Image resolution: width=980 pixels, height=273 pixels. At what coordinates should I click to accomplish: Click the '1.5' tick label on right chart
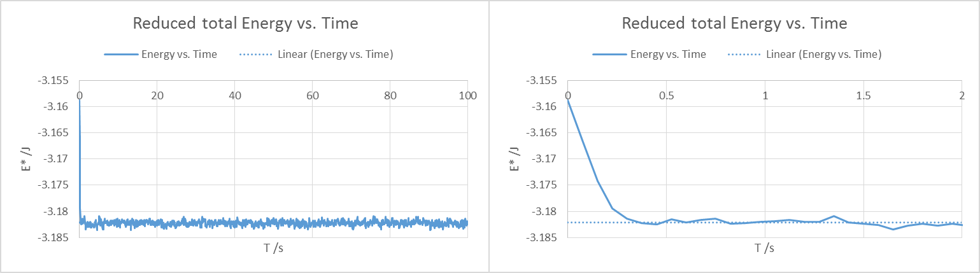point(863,95)
